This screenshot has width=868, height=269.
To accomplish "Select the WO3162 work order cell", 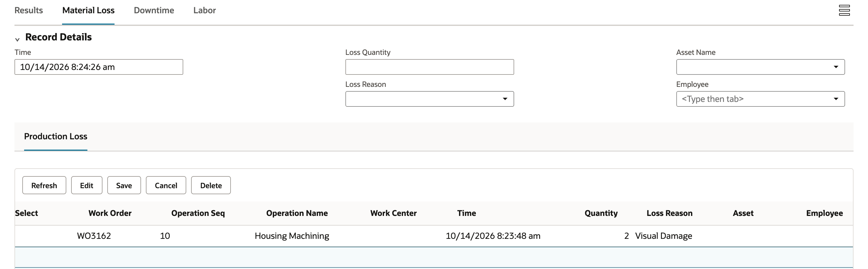I will pos(94,236).
